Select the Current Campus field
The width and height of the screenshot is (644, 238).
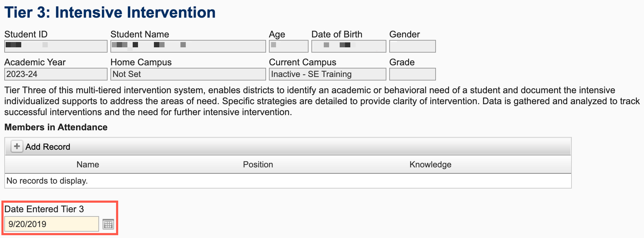pyautogui.click(x=327, y=74)
